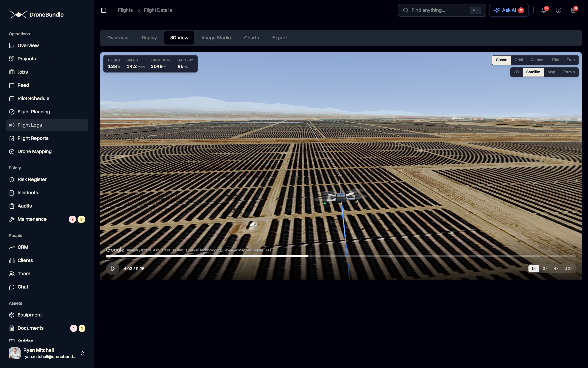Click the flight playback progress bar
The width and height of the screenshot is (588, 368).
(341, 256)
